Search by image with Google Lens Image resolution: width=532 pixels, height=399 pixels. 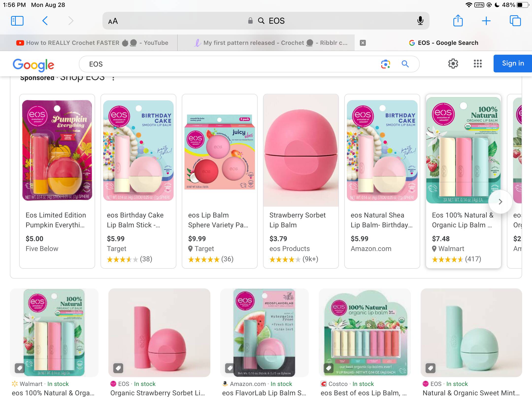click(x=385, y=64)
